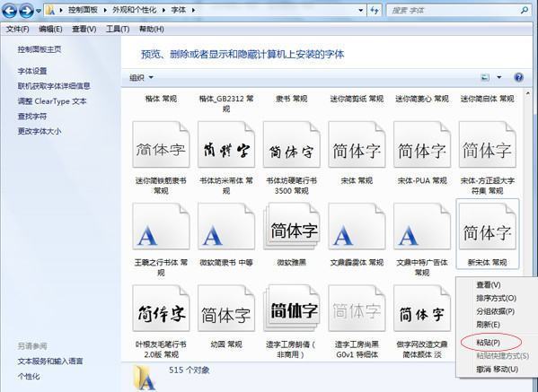Open the 帮助(H) menu
This screenshot has width=538, height=392.
click(x=151, y=29)
